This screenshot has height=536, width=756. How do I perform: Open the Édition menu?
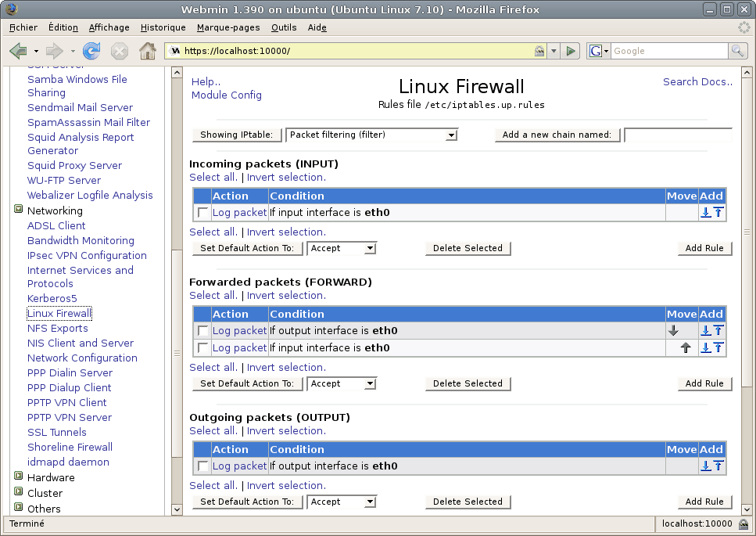click(x=63, y=27)
